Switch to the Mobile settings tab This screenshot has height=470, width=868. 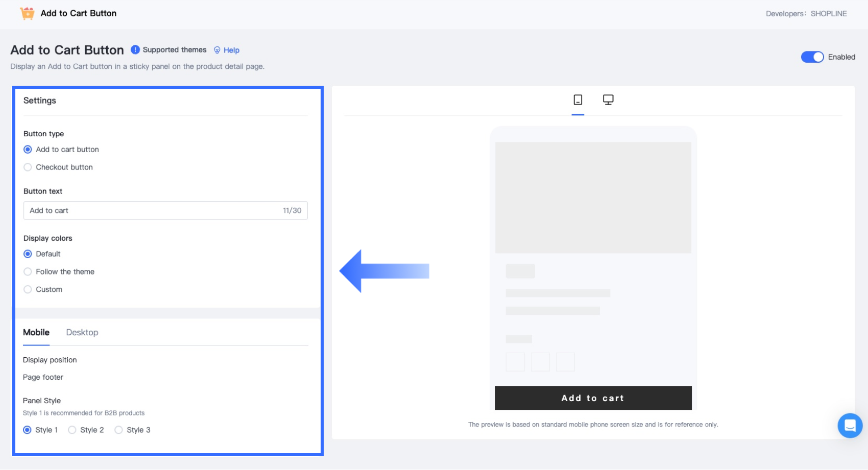36,333
